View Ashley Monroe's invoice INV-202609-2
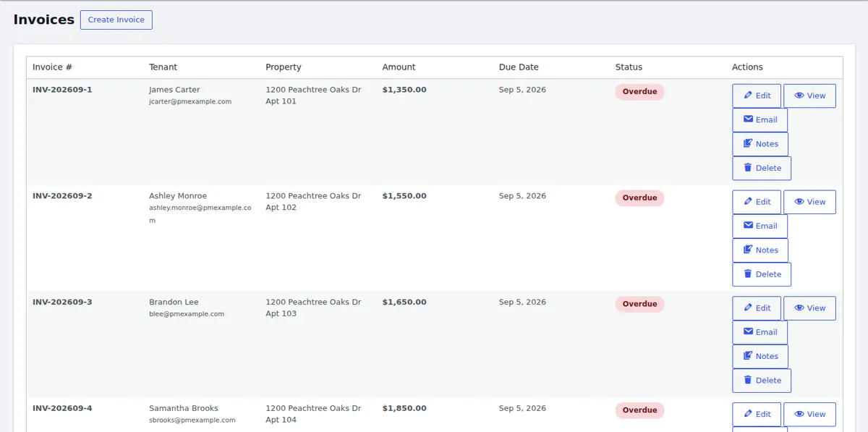 pyautogui.click(x=809, y=202)
